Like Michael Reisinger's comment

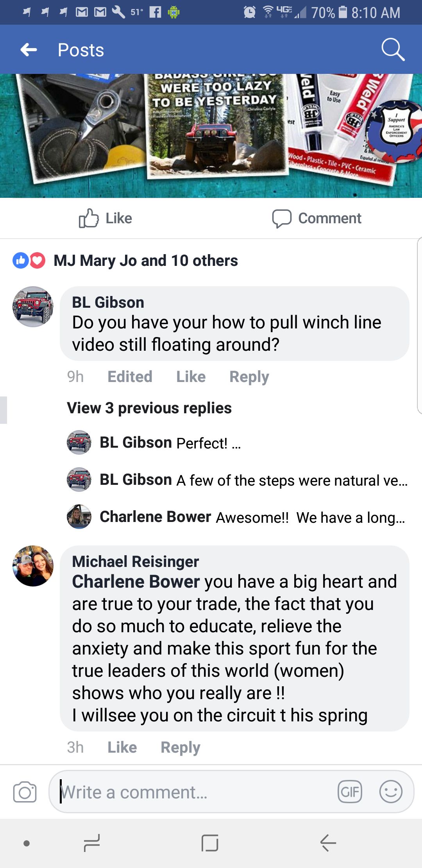[x=122, y=747]
